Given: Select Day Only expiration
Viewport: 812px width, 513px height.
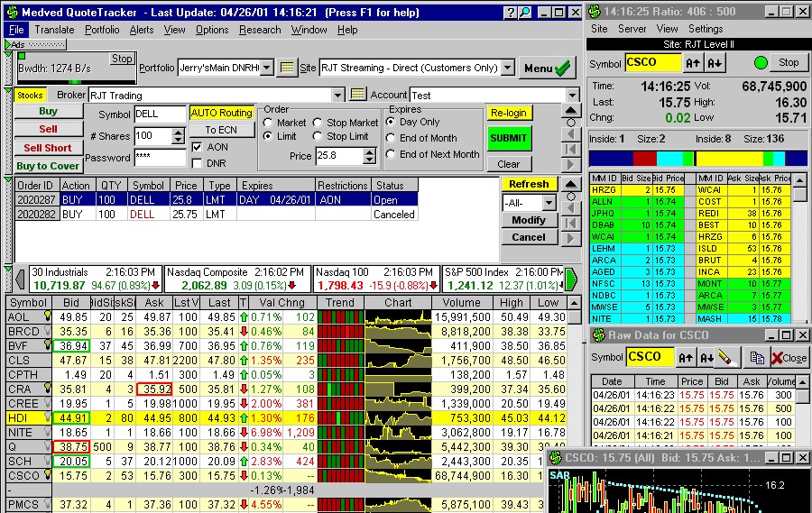Looking at the screenshot, I should click(x=391, y=122).
